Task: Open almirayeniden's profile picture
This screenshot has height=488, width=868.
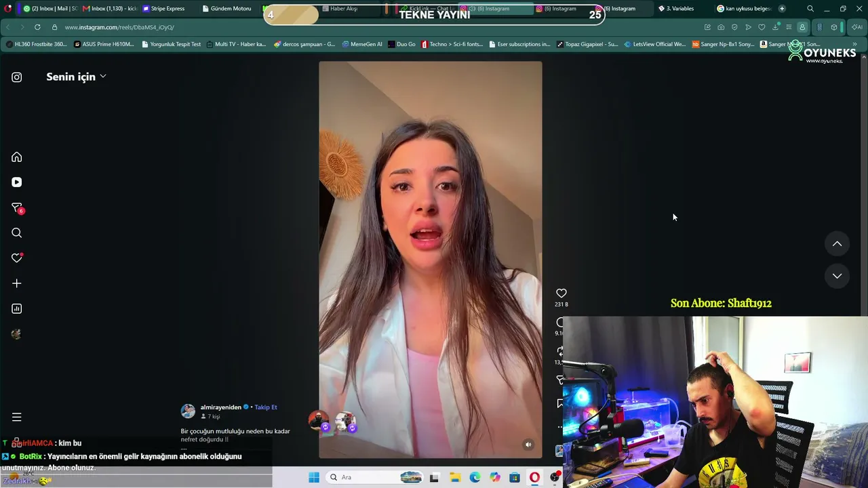Action: click(189, 411)
